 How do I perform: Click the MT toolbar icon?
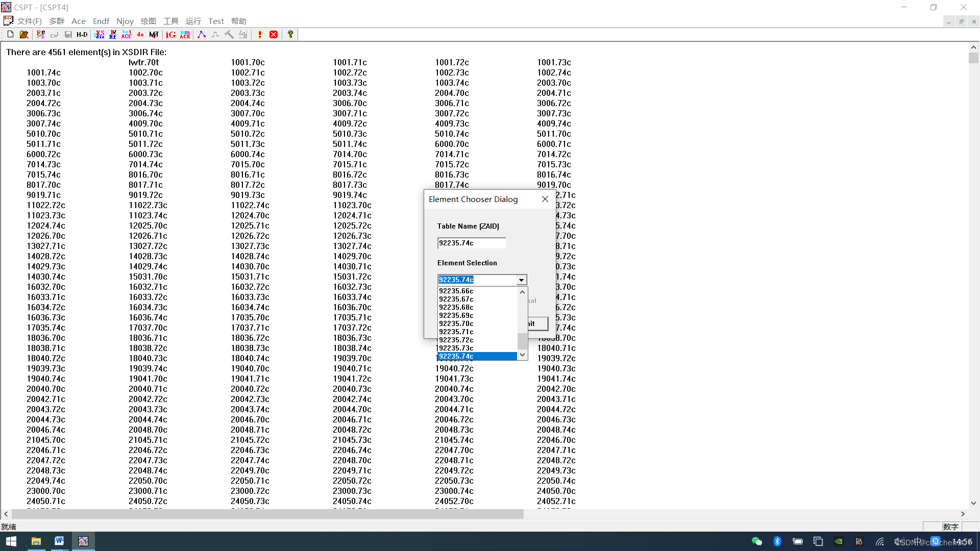154,34
